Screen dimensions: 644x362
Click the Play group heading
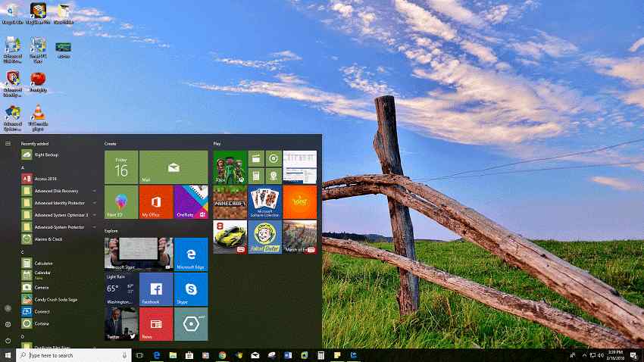[217, 144]
